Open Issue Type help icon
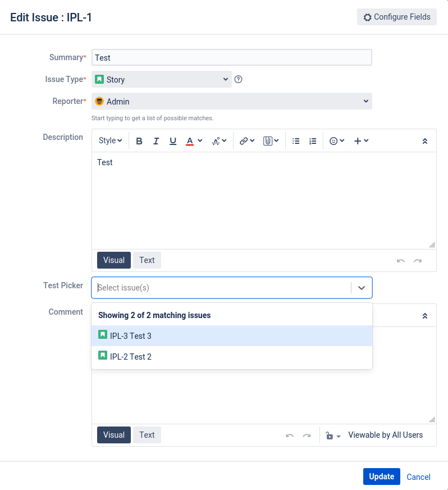 click(x=238, y=79)
